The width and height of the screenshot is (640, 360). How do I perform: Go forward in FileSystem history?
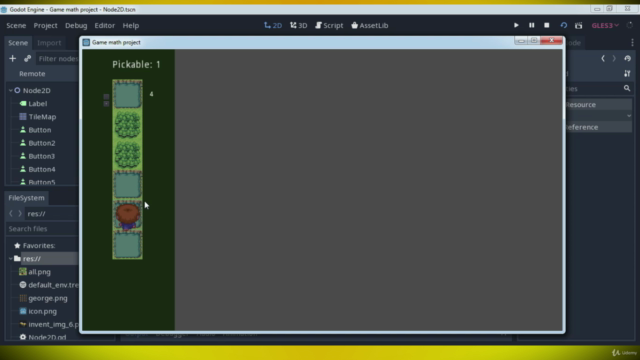(x=20, y=213)
